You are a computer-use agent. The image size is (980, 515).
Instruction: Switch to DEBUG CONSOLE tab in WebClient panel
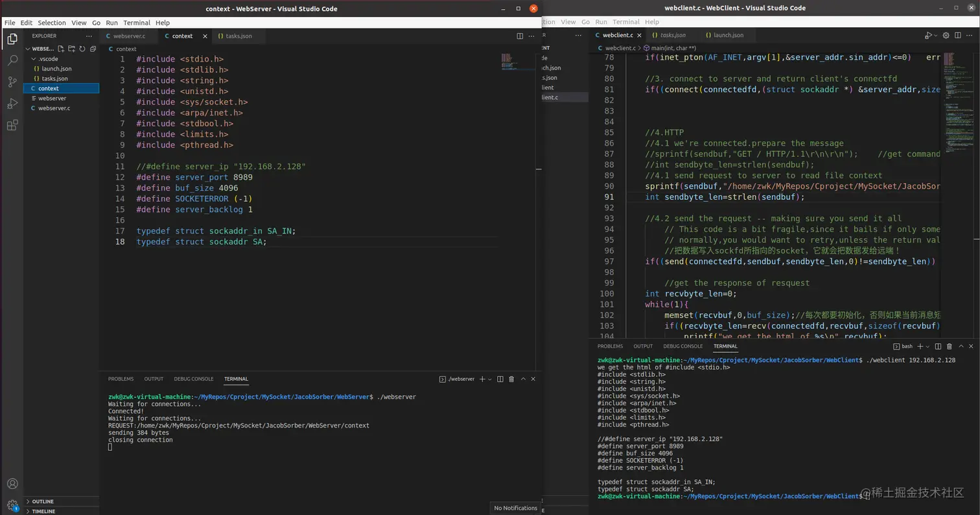pos(682,346)
